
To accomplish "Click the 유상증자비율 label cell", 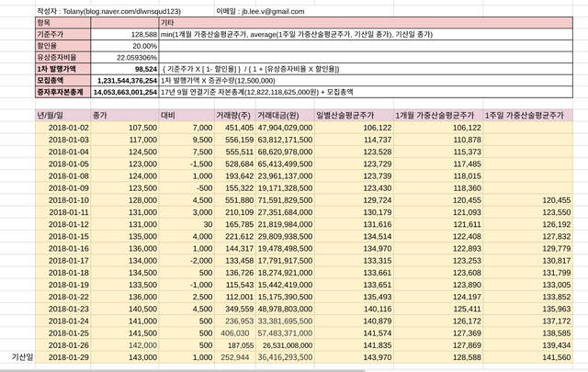I will pyautogui.click(x=63, y=57).
